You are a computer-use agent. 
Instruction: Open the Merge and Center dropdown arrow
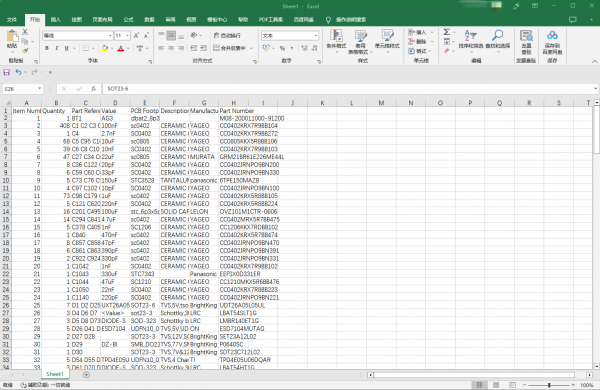point(251,48)
